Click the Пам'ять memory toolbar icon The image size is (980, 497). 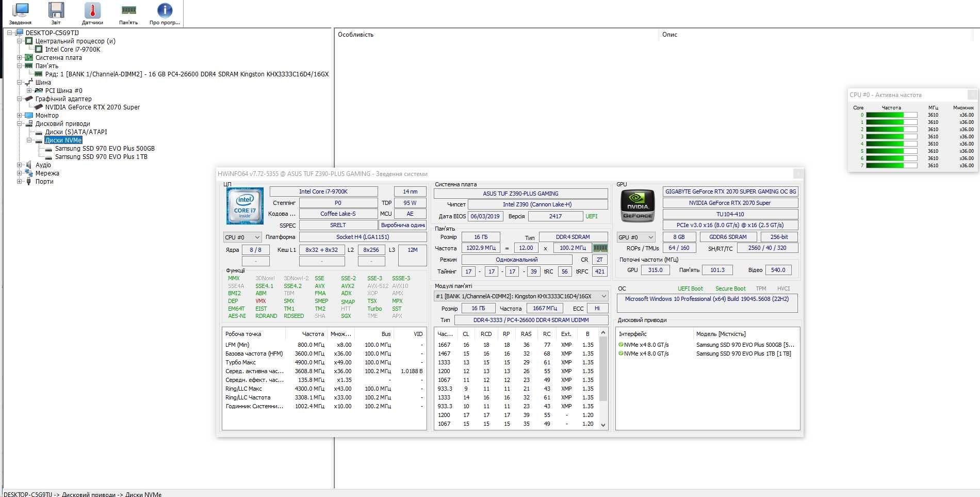coord(128,10)
